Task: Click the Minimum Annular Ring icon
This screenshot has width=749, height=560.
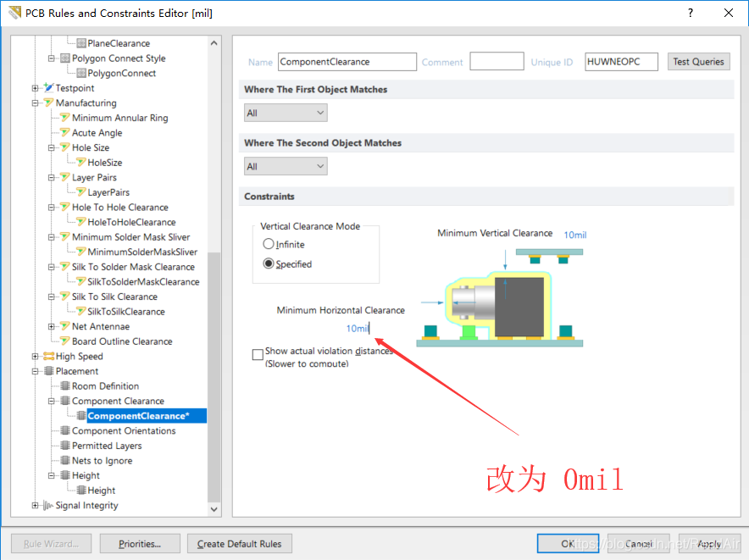Action: pyautogui.click(x=65, y=118)
